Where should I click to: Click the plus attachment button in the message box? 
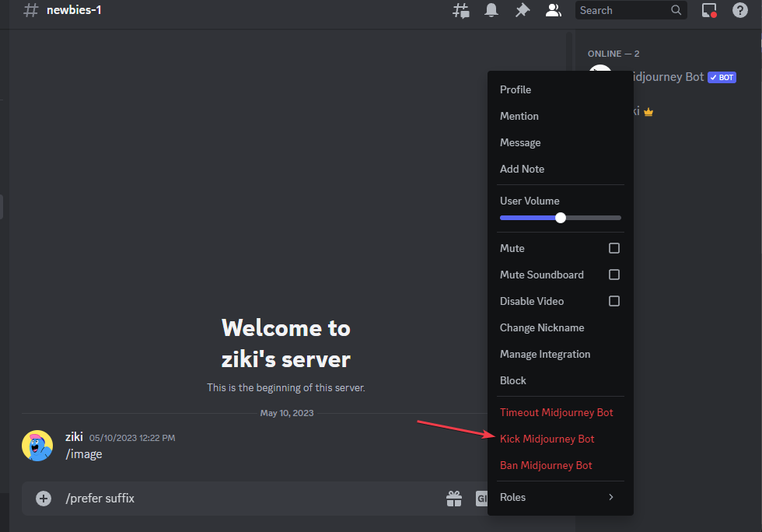point(44,499)
